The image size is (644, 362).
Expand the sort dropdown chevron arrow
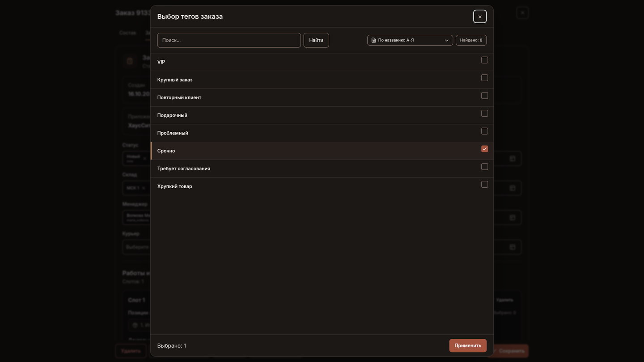pos(446,40)
